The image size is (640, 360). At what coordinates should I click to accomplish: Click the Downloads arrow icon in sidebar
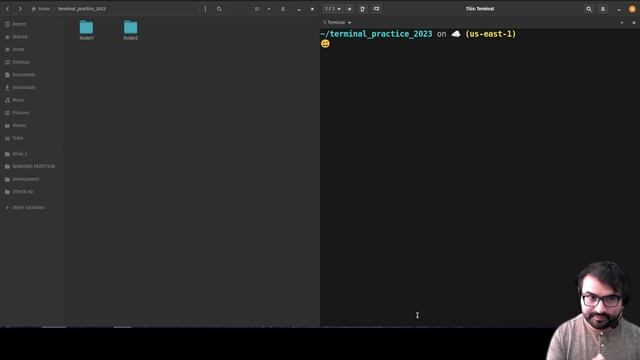click(7, 87)
